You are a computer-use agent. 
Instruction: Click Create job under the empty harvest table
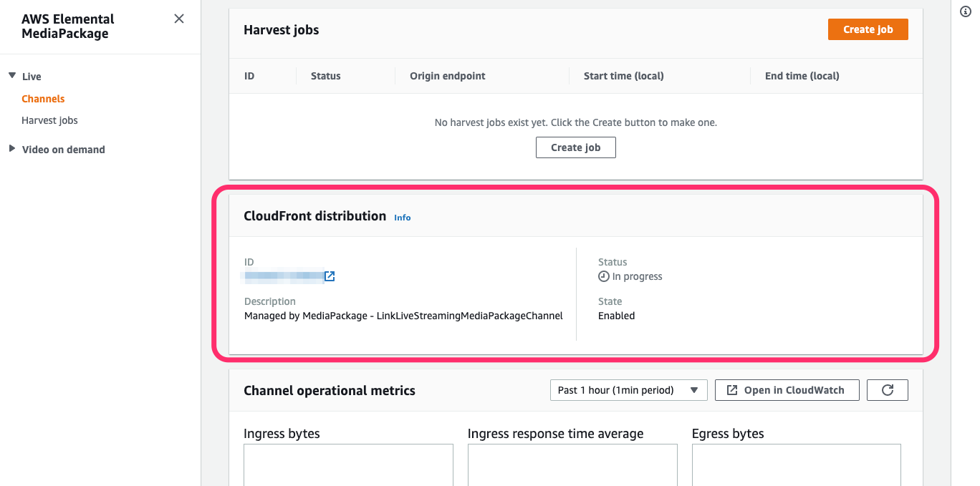click(575, 147)
